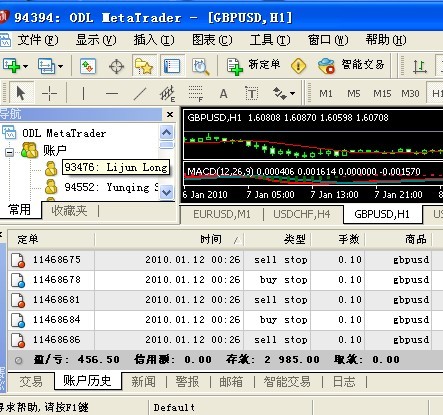This screenshot has height=415, width=443.
Task: Switch to the USDCHF,H4 chart tab
Action: click(x=302, y=214)
